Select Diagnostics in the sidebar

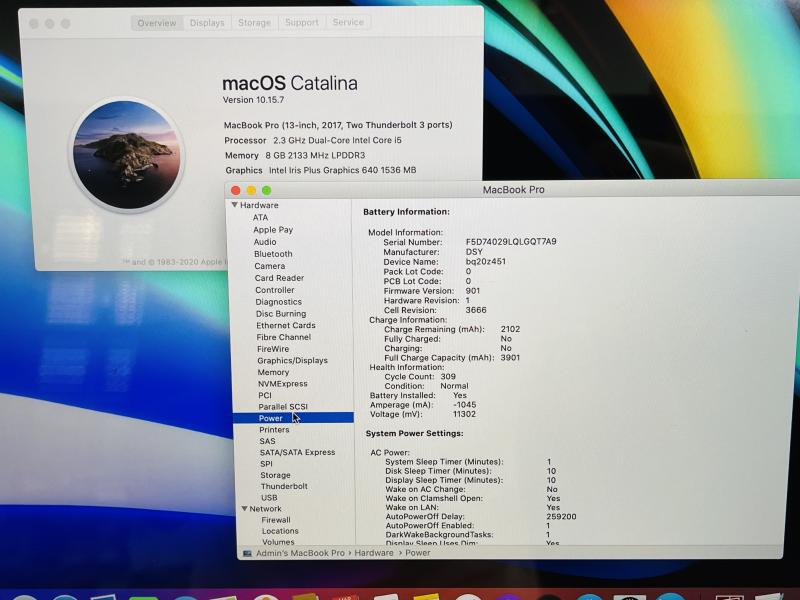pos(279,302)
